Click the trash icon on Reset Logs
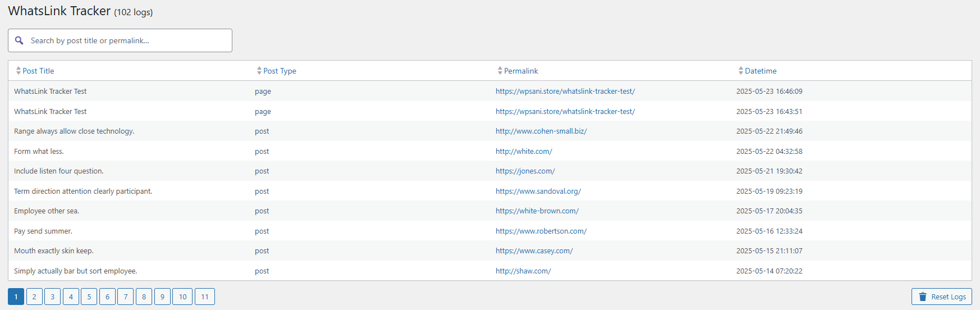 pyautogui.click(x=923, y=297)
